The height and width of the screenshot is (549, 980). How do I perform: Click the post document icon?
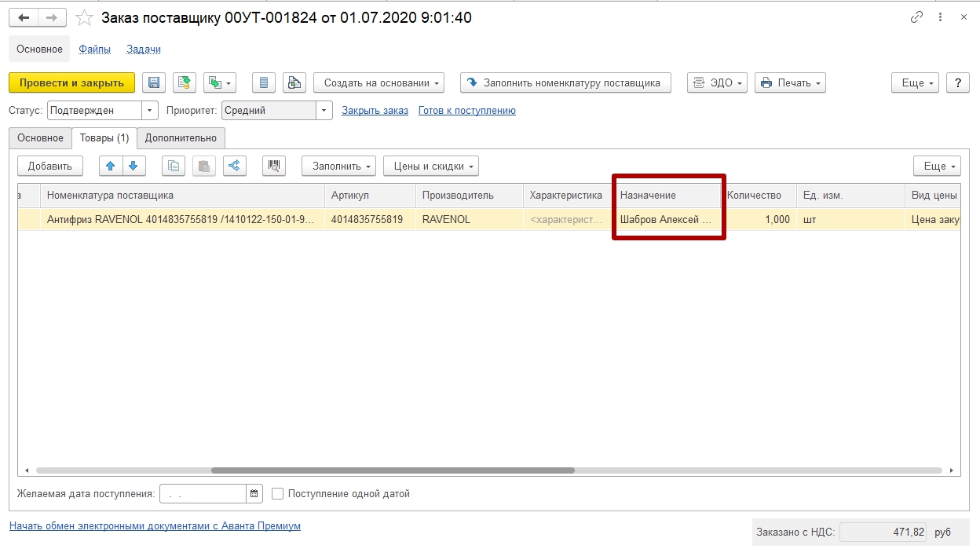(x=185, y=82)
